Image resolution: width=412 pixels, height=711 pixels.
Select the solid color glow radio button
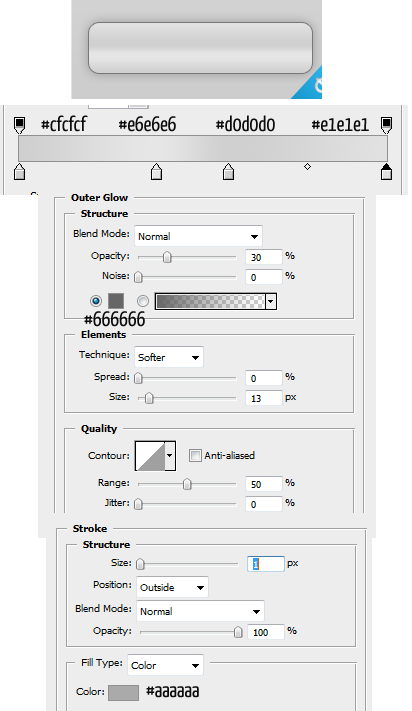pos(96,301)
